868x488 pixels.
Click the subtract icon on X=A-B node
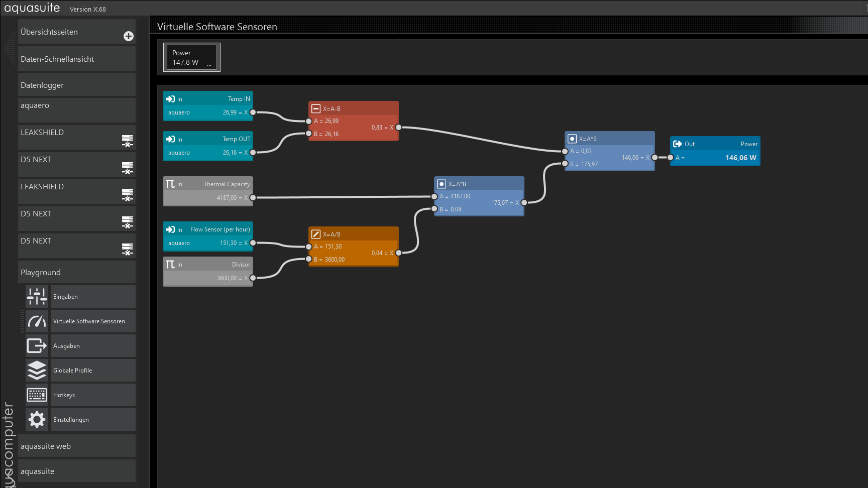point(316,108)
